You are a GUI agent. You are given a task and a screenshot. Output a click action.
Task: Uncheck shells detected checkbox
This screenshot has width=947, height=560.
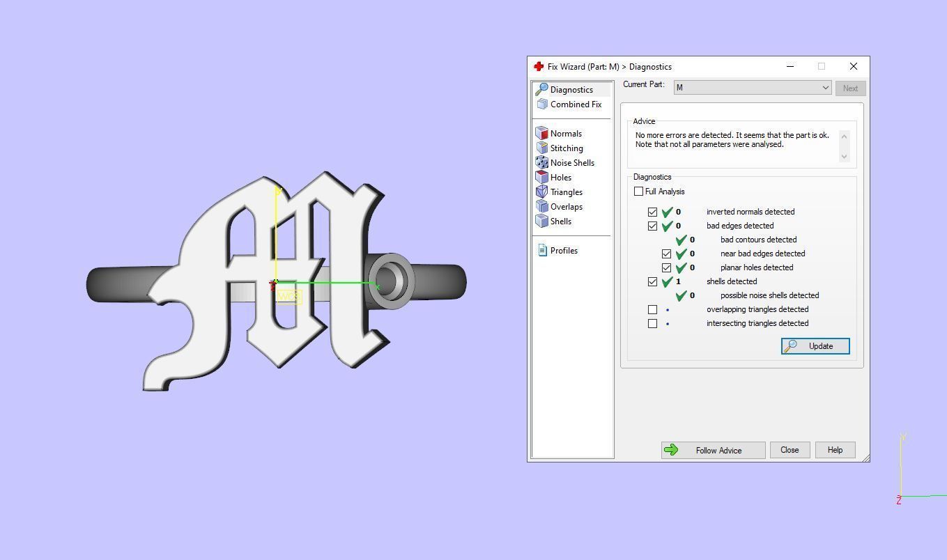point(652,281)
